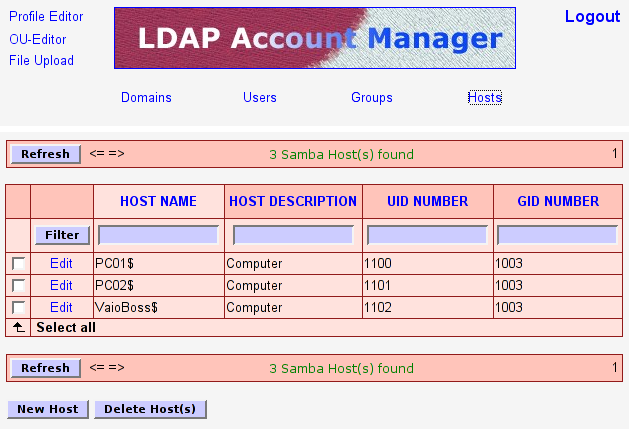Open the Domains tab

click(146, 98)
